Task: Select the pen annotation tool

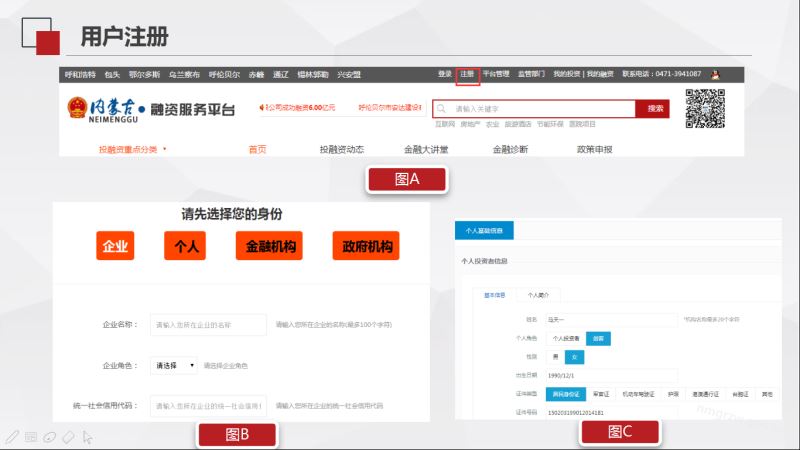Action: (x=11, y=437)
